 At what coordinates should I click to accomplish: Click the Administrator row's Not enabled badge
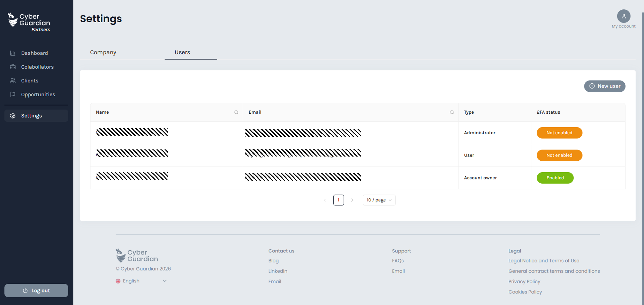coord(559,133)
